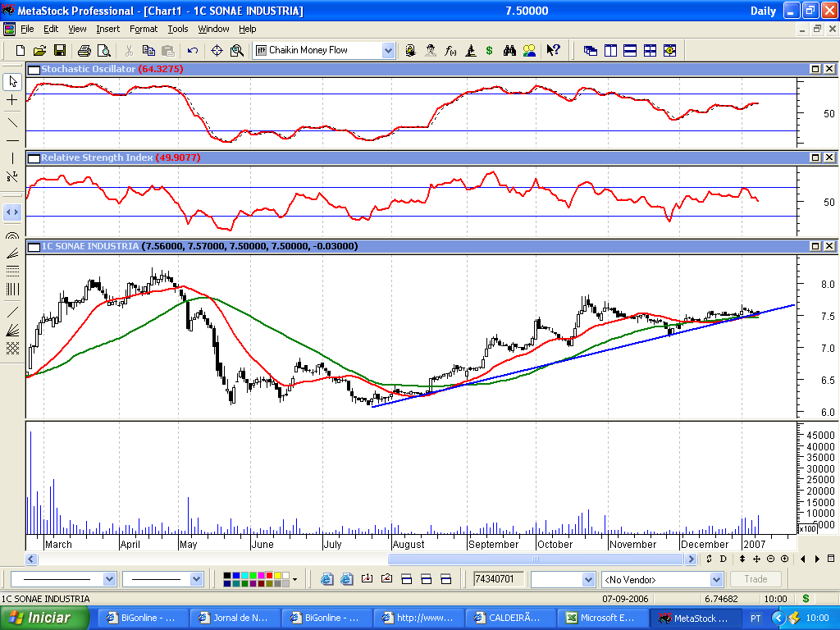
Task: Select the trendline drawing tool
Action: 12,122
